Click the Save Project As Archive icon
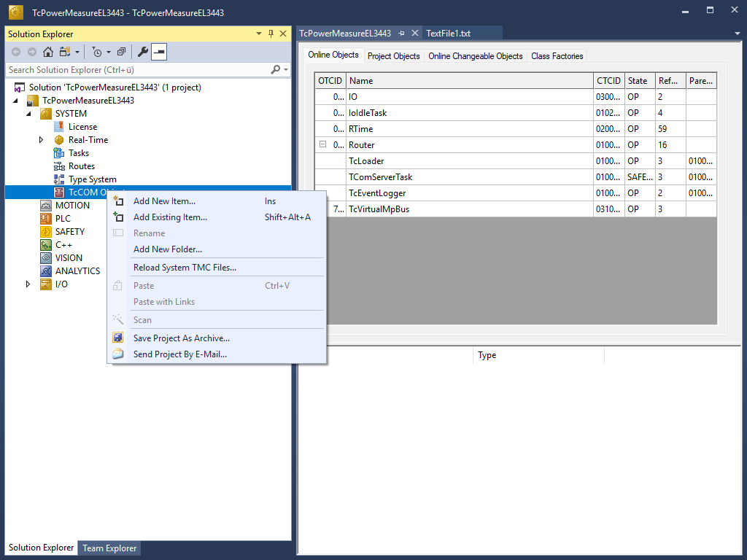 [118, 338]
